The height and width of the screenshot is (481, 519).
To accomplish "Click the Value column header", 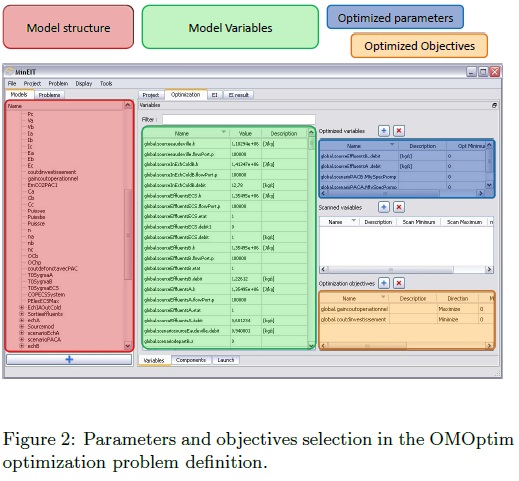I will coord(245,133).
